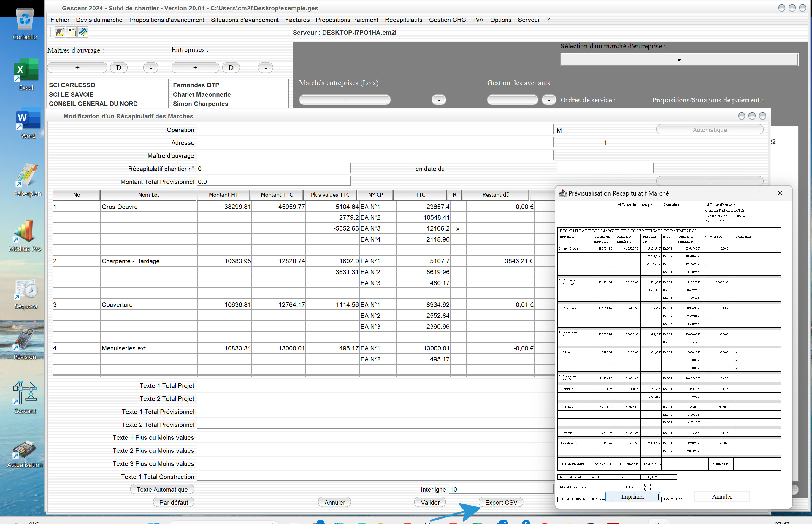Click the Interligne input field

pyautogui.click(x=501, y=489)
